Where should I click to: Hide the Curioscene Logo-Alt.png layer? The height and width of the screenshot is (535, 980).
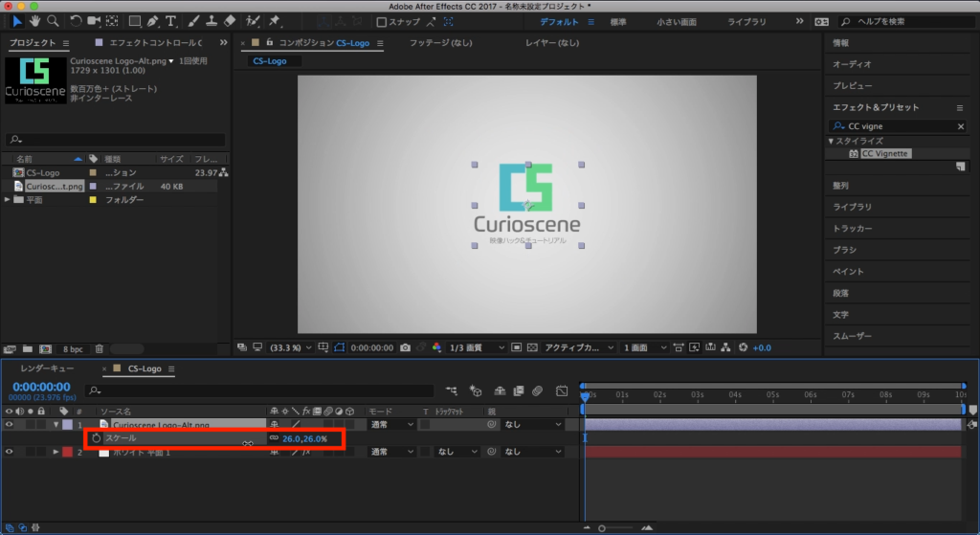[10, 424]
